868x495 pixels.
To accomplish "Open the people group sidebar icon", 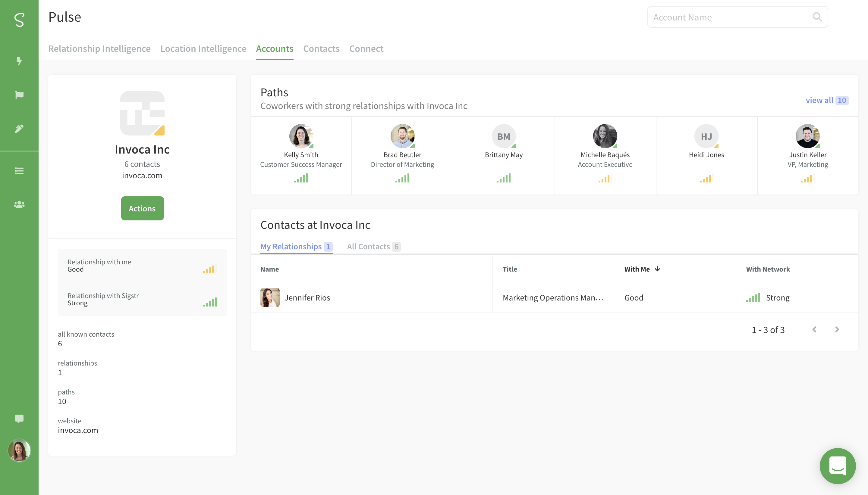I will click(x=19, y=205).
